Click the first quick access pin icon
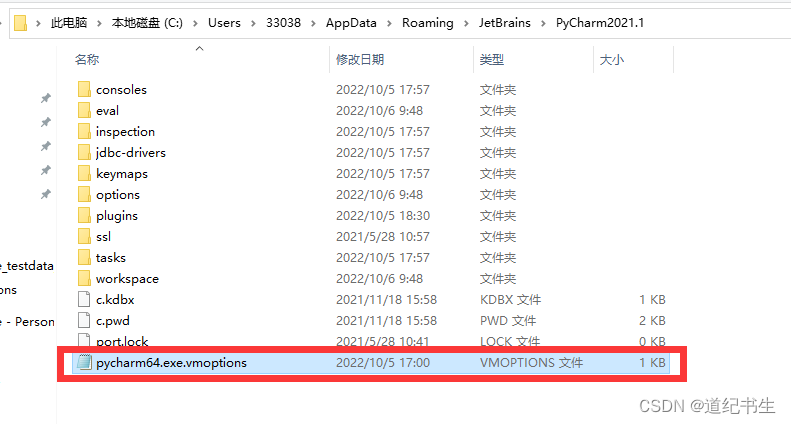This screenshot has width=791, height=424. click(x=46, y=98)
